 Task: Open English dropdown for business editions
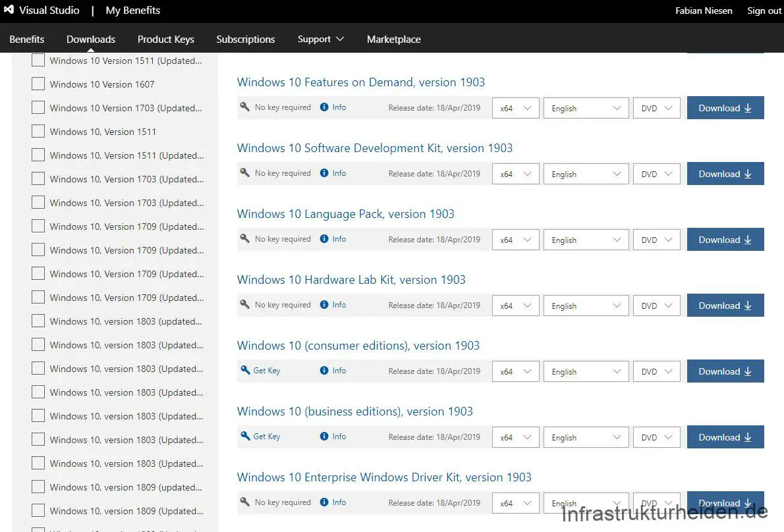586,437
